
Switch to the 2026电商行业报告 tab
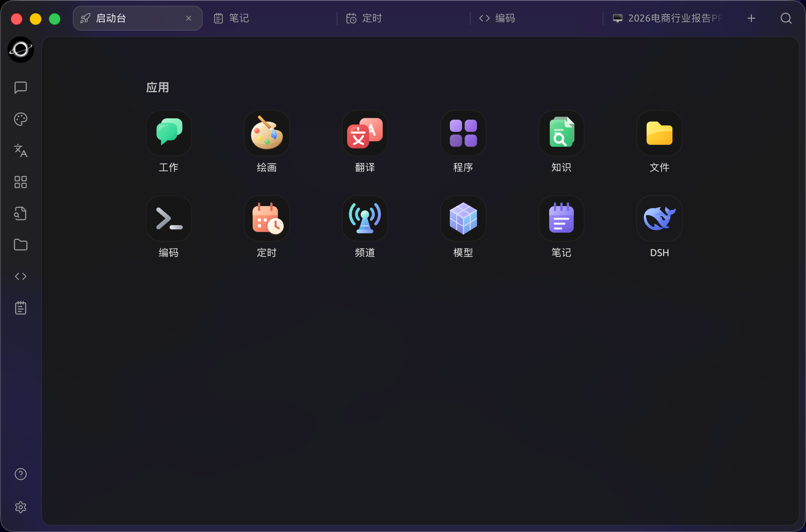(x=669, y=18)
